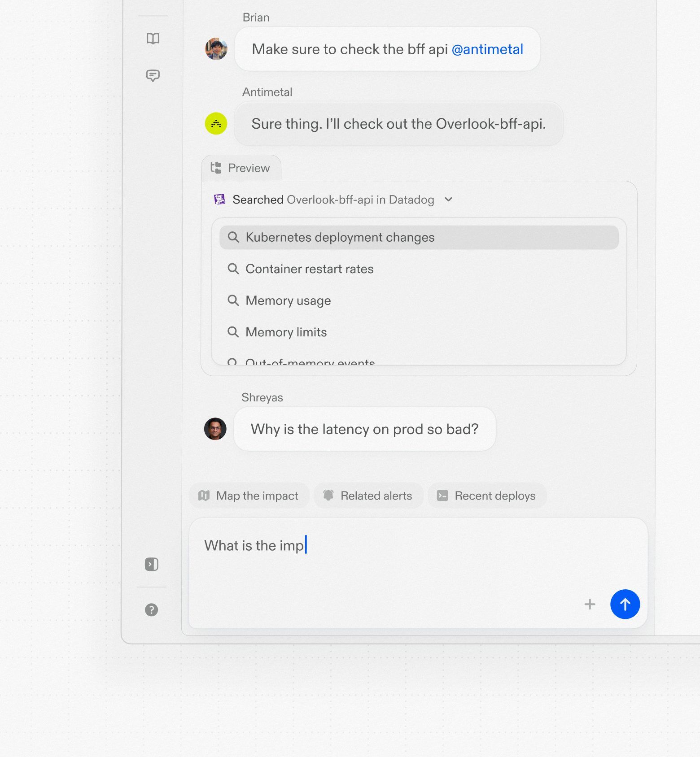
Task: Open the book docs icon in sidebar
Action: tap(153, 39)
